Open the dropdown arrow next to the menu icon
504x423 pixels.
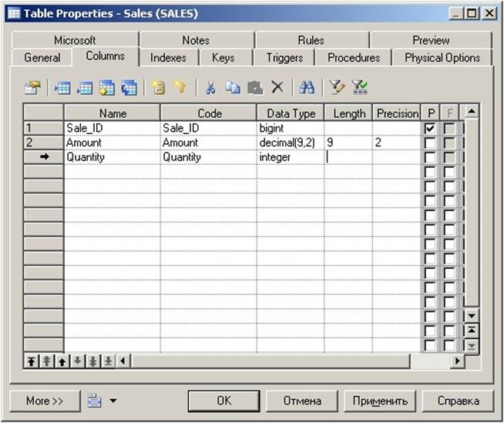pos(113,401)
